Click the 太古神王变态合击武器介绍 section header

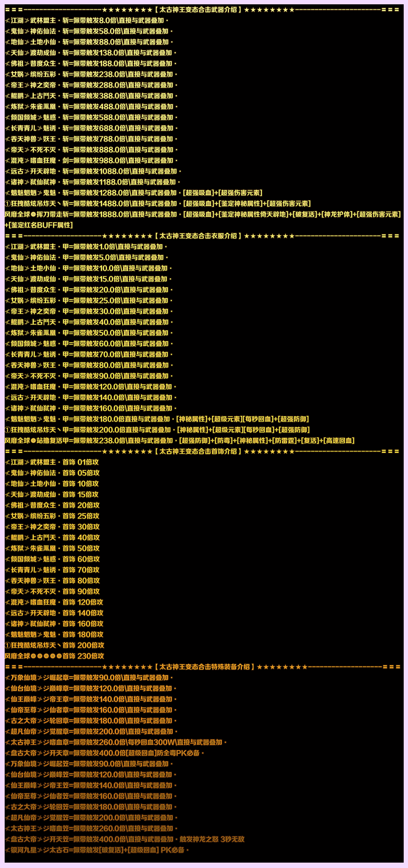click(x=198, y=10)
